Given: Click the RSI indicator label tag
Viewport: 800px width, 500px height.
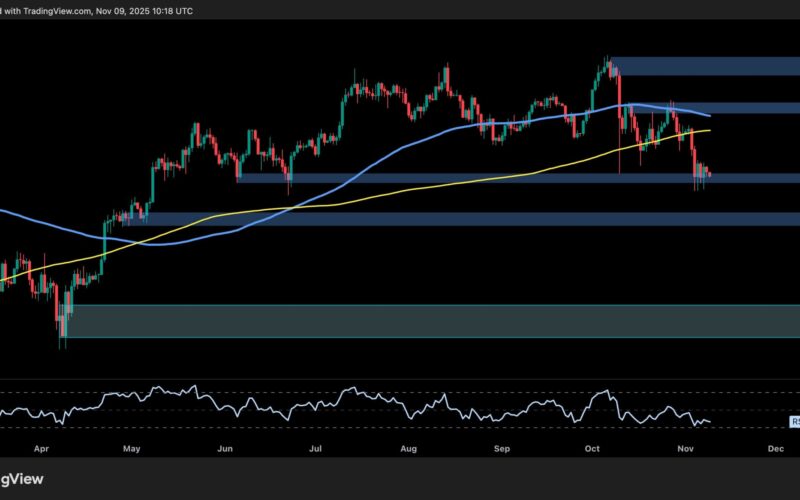Looking at the screenshot, I should click(x=794, y=422).
